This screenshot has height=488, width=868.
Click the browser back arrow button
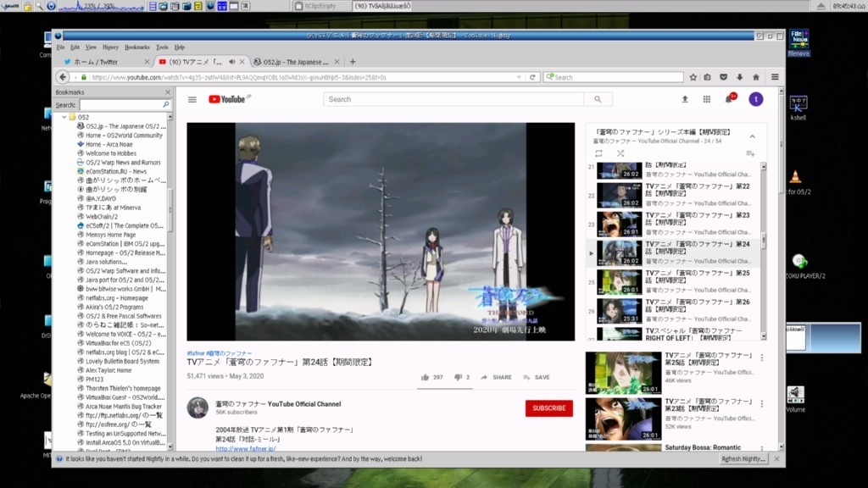pyautogui.click(x=63, y=77)
